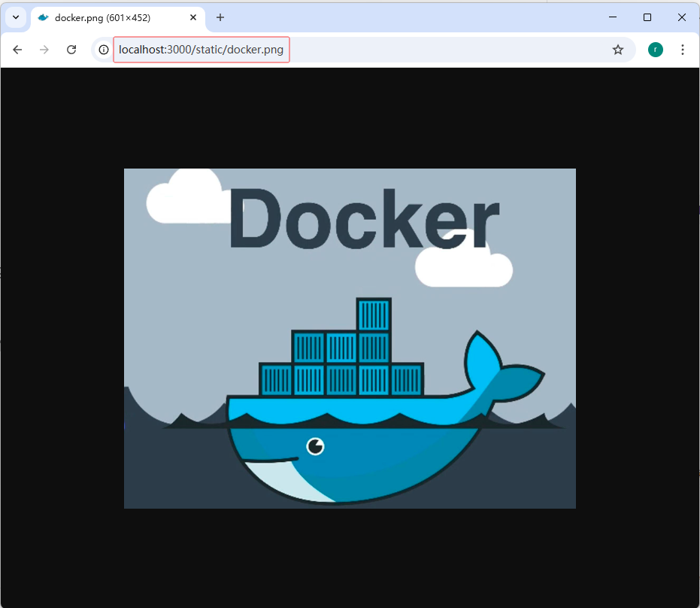This screenshot has width=700, height=608.
Task: Click the forward navigation arrow
Action: click(x=44, y=50)
